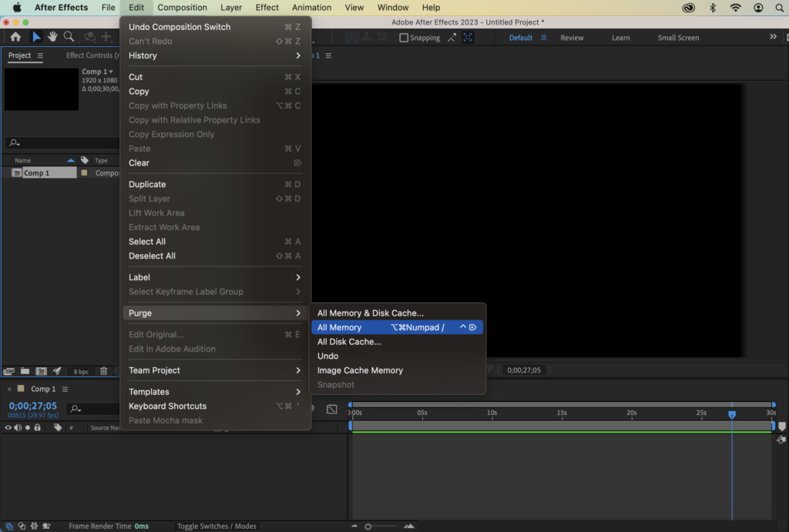The image size is (789, 532).
Task: Choose All Memory & Disk Cache option
Action: click(x=397, y=313)
